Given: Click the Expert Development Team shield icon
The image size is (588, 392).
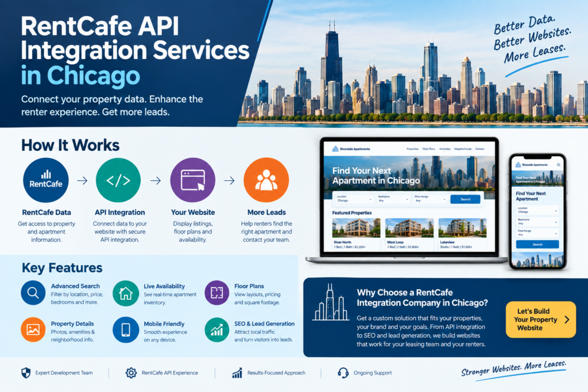Looking at the screenshot, I should (x=26, y=373).
